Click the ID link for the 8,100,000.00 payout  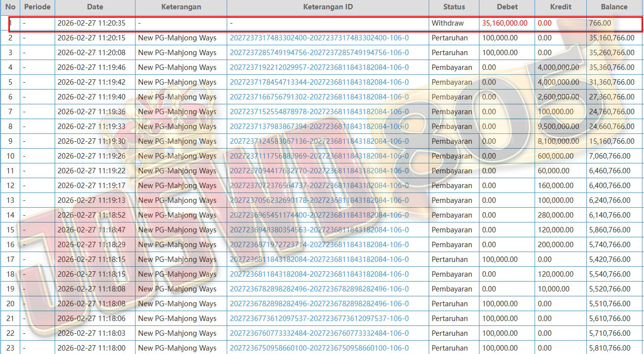coord(319,141)
